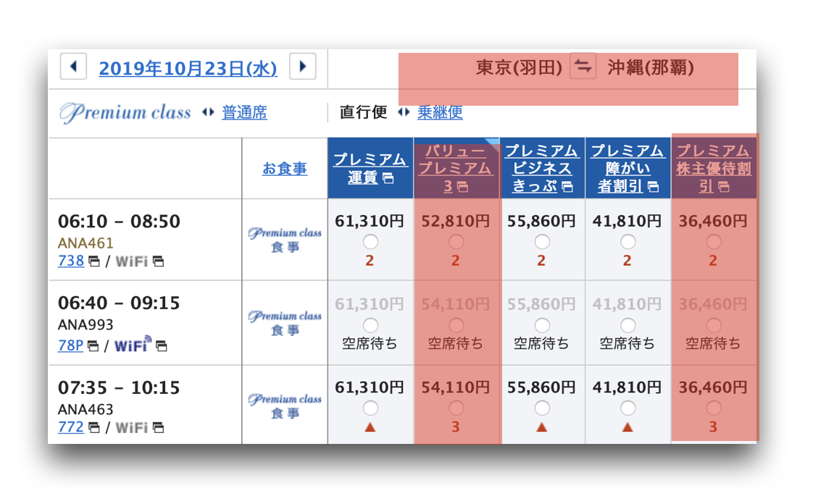Click flight number ANA461
This screenshot has width=813, height=504.
(86, 243)
